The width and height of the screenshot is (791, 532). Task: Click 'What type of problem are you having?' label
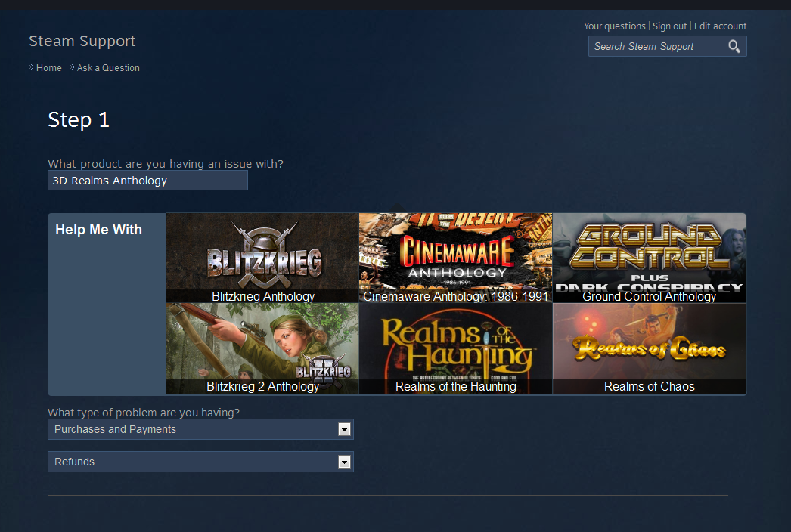[x=144, y=413]
